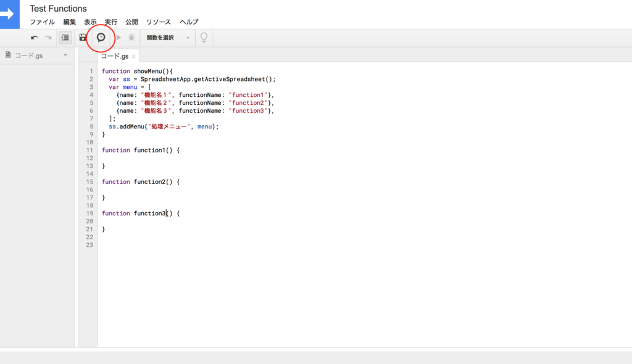This screenshot has height=364, width=632.
Task: Expand the コード.gs sidebar file options arrow
Action: click(x=65, y=56)
